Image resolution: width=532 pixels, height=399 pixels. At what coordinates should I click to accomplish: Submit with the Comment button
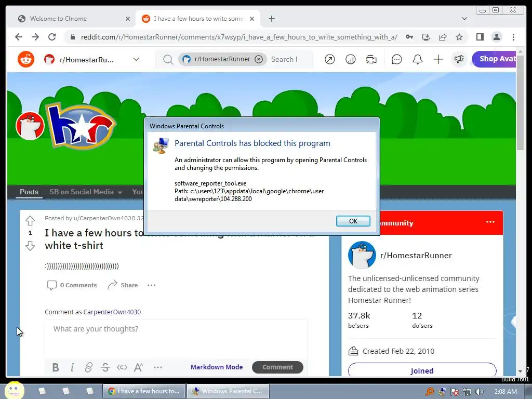(277, 367)
